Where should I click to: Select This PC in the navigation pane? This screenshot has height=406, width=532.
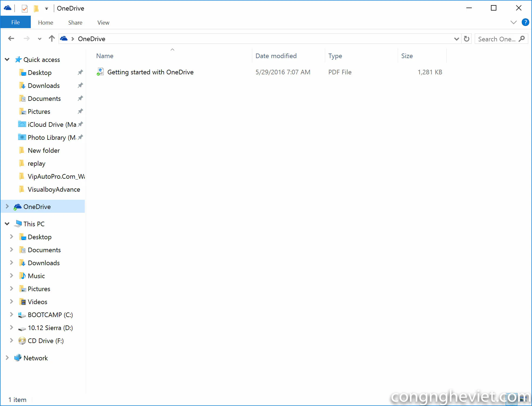click(34, 224)
